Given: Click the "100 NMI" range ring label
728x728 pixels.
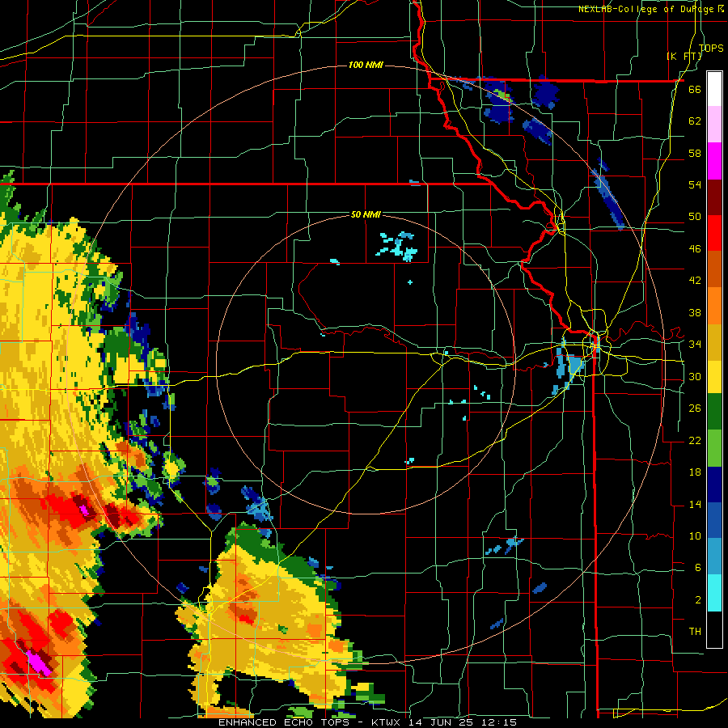Looking at the screenshot, I should coord(366,65).
